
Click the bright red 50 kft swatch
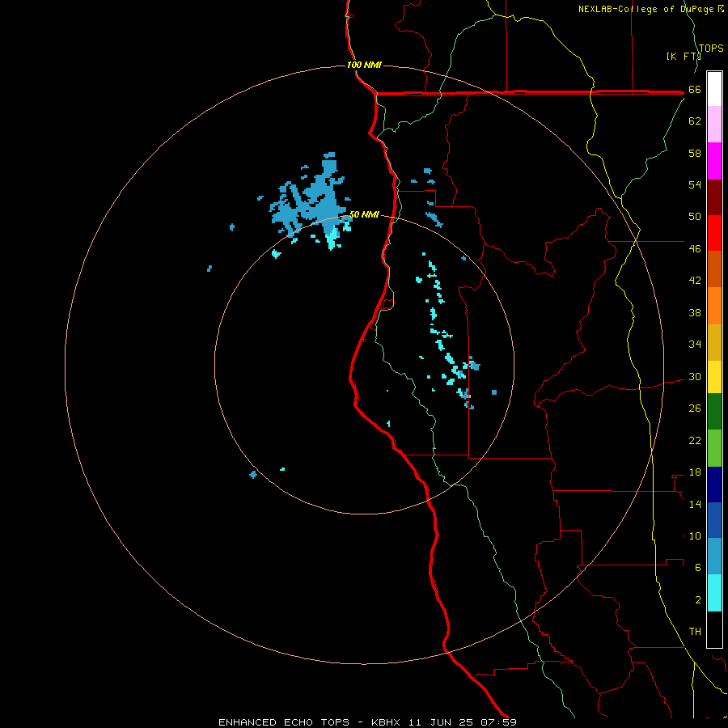coord(714,233)
